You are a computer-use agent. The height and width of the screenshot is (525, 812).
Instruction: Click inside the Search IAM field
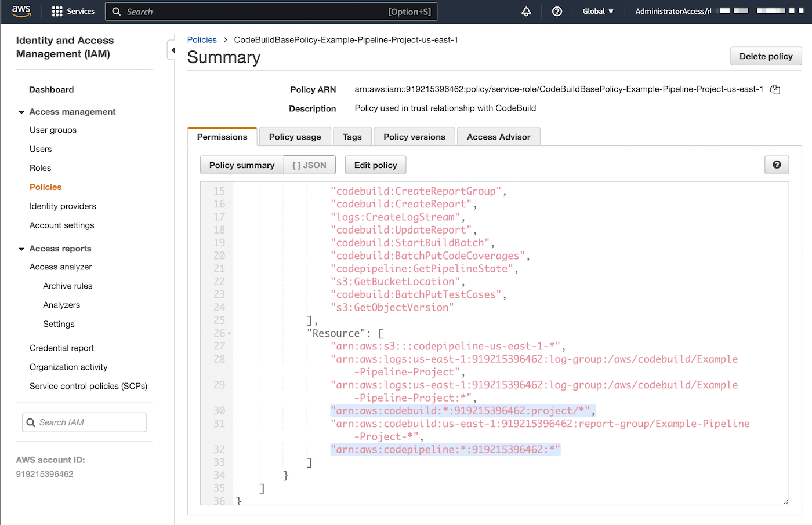[x=84, y=422]
